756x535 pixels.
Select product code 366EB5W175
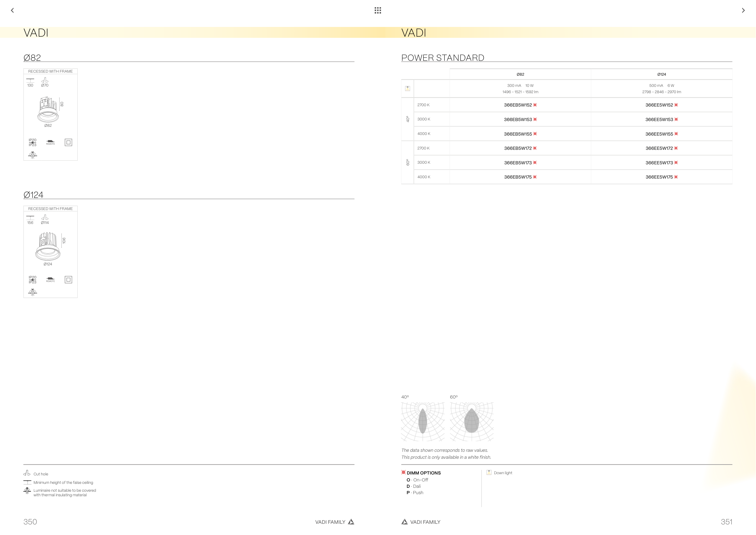click(x=518, y=177)
